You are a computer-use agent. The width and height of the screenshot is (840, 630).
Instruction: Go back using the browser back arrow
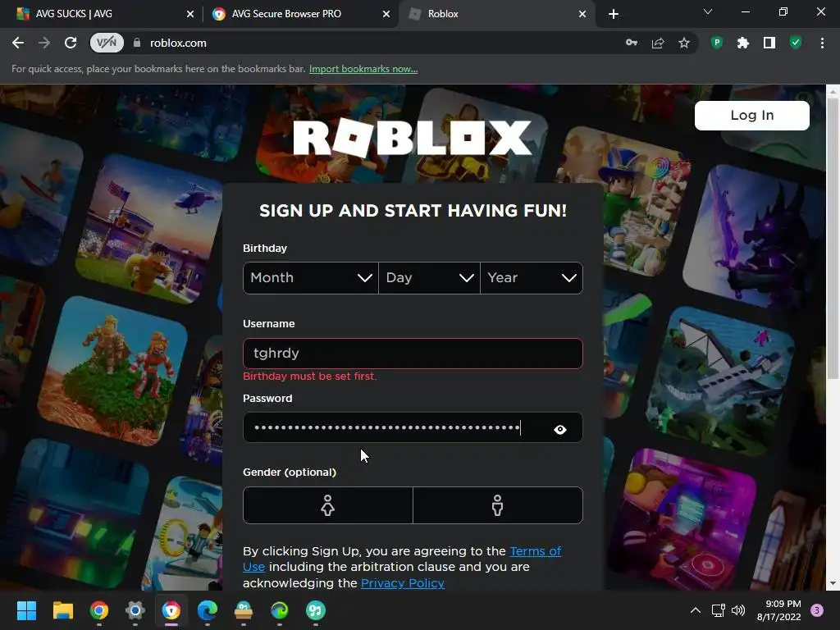pyautogui.click(x=18, y=43)
